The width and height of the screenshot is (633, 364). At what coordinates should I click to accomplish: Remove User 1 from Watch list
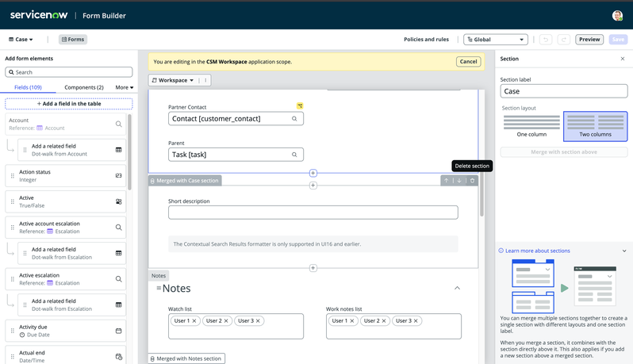click(194, 321)
